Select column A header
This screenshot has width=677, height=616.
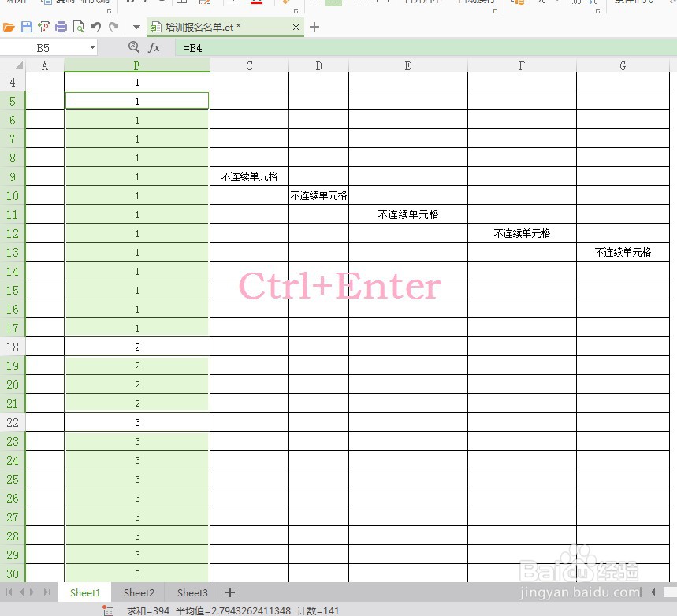(x=45, y=65)
